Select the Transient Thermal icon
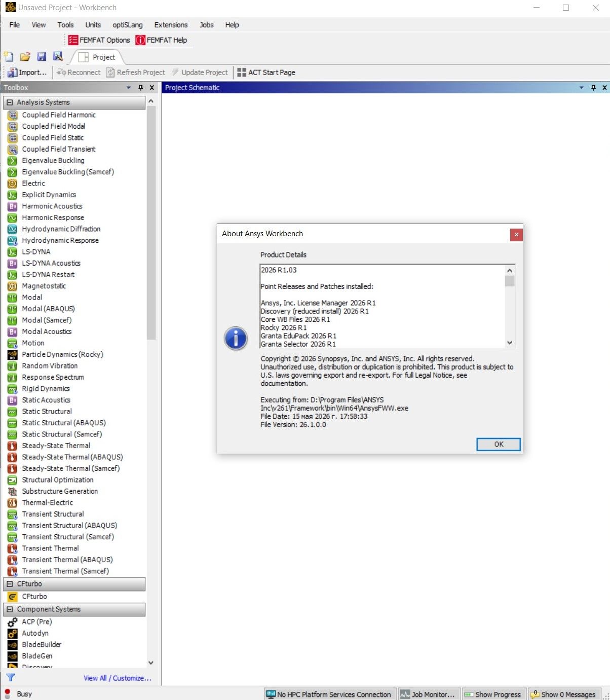Image resolution: width=610 pixels, height=700 pixels. (13, 548)
